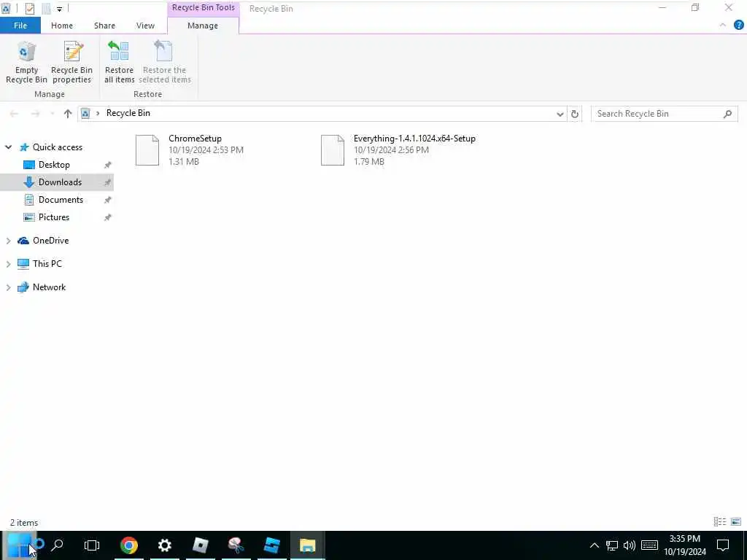
Task: Click Empty Recycle Bin icon
Action: (x=26, y=63)
